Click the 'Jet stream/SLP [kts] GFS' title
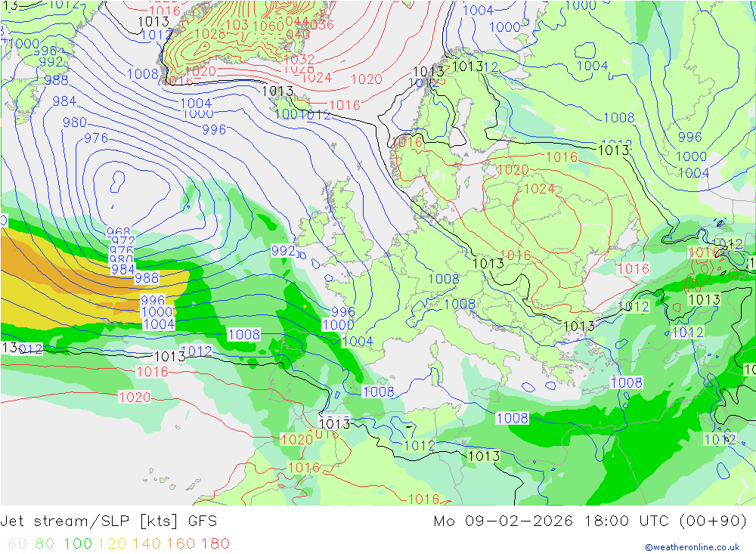The image size is (756, 554). (x=108, y=522)
